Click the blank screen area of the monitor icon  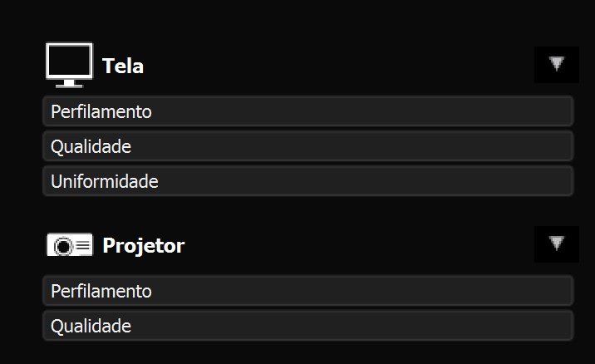[69, 61]
